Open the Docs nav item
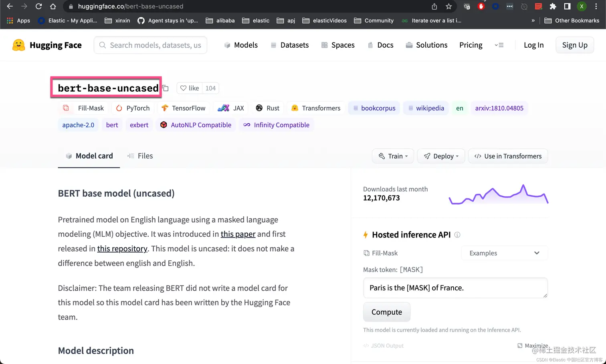This screenshot has width=606, height=364. pyautogui.click(x=380, y=45)
